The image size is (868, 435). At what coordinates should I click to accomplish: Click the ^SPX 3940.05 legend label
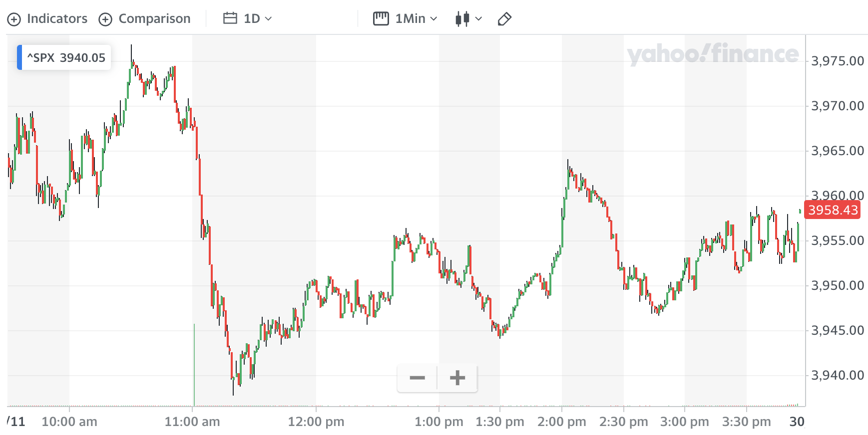coord(66,57)
